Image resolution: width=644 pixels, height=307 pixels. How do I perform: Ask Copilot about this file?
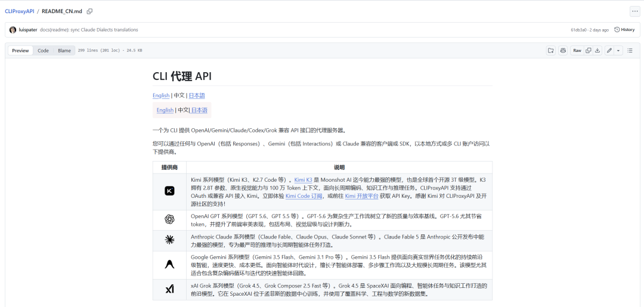563,51
